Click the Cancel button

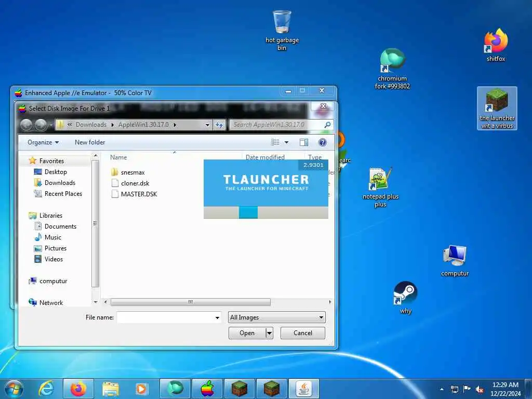click(x=303, y=333)
